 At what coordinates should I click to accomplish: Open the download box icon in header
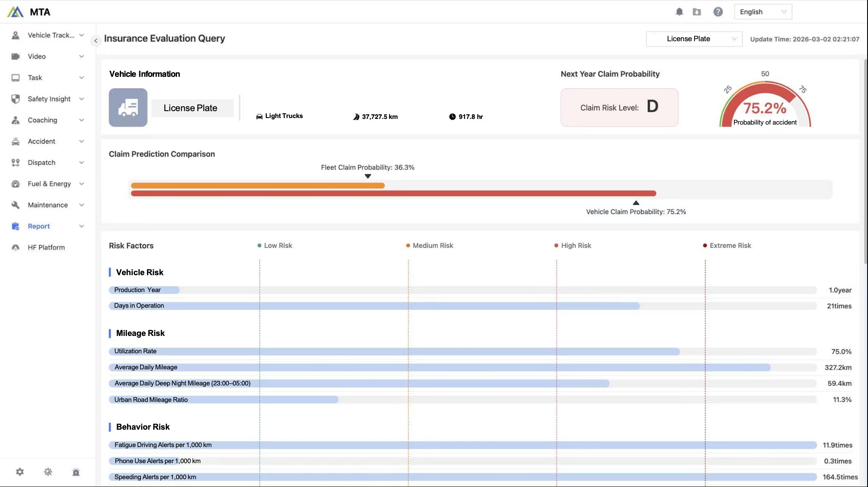pos(697,12)
